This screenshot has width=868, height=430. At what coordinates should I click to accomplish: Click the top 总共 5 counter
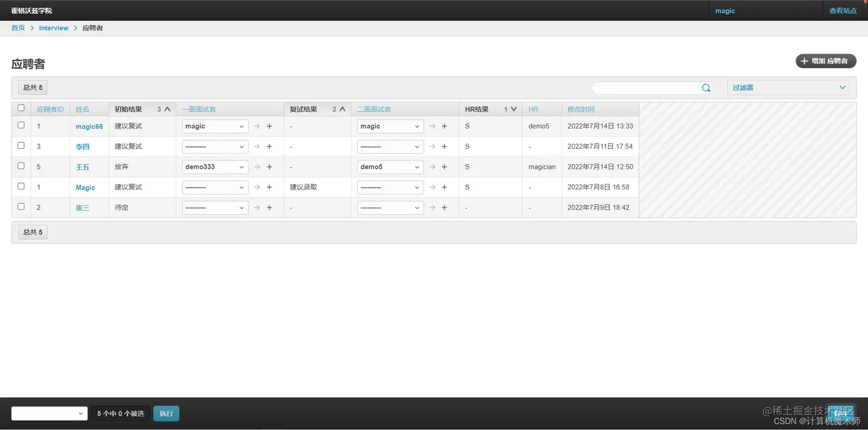[33, 87]
